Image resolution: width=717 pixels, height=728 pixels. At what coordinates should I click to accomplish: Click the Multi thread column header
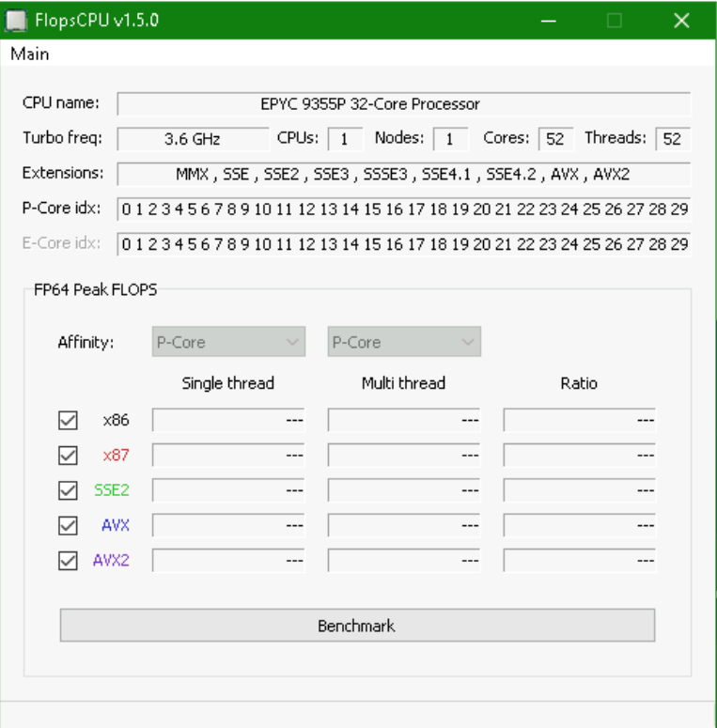click(403, 383)
